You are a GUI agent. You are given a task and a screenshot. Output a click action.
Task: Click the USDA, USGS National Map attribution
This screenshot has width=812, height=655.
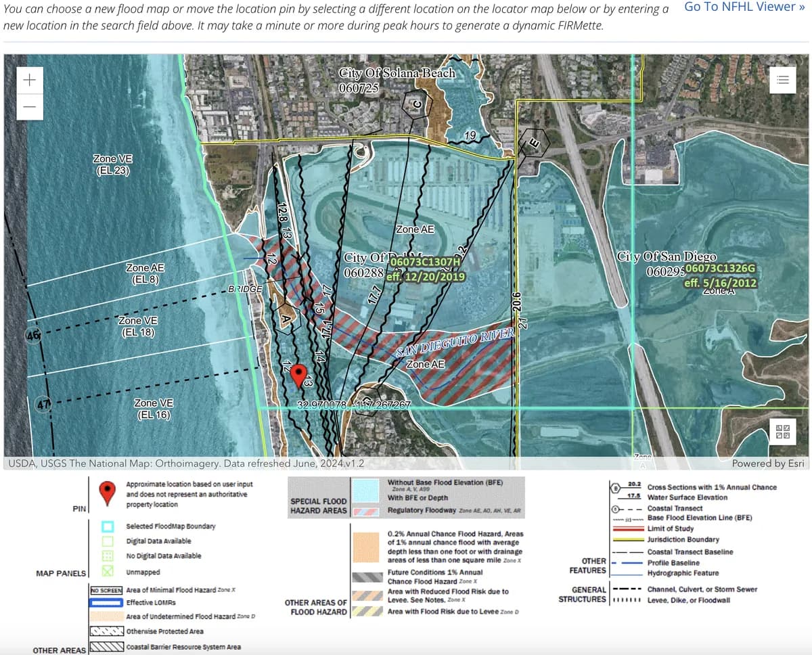point(185,464)
